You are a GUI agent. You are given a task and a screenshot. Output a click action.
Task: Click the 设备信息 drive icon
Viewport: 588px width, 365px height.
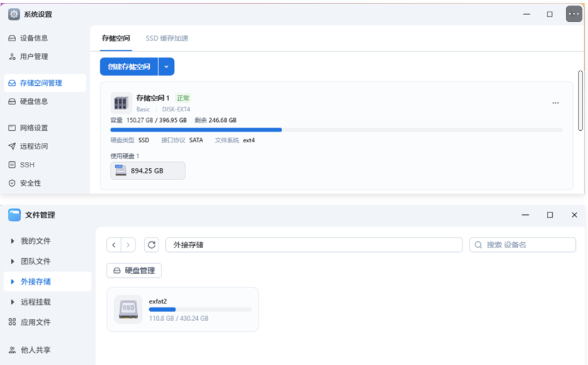(12, 38)
